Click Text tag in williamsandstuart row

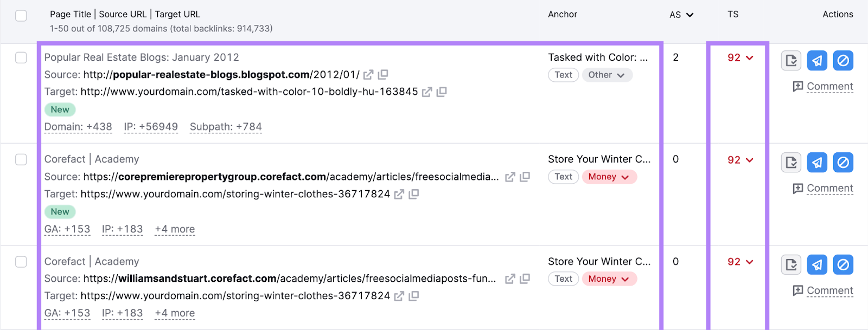click(x=563, y=279)
